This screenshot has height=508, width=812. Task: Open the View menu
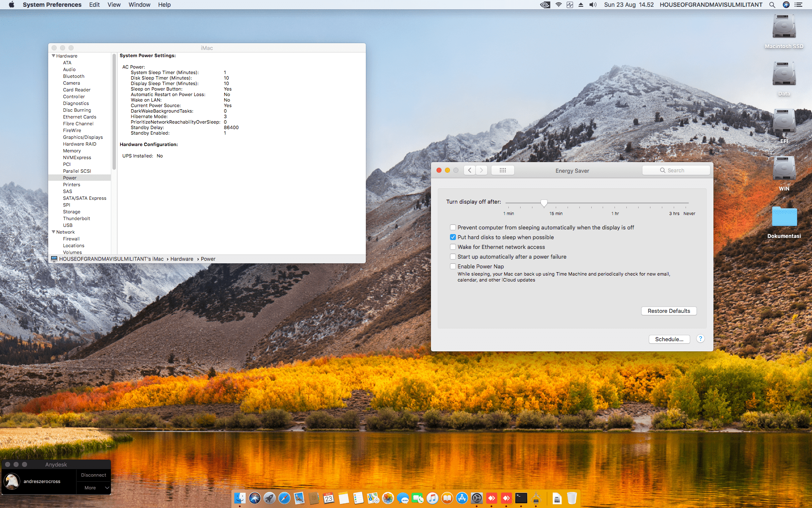(114, 5)
